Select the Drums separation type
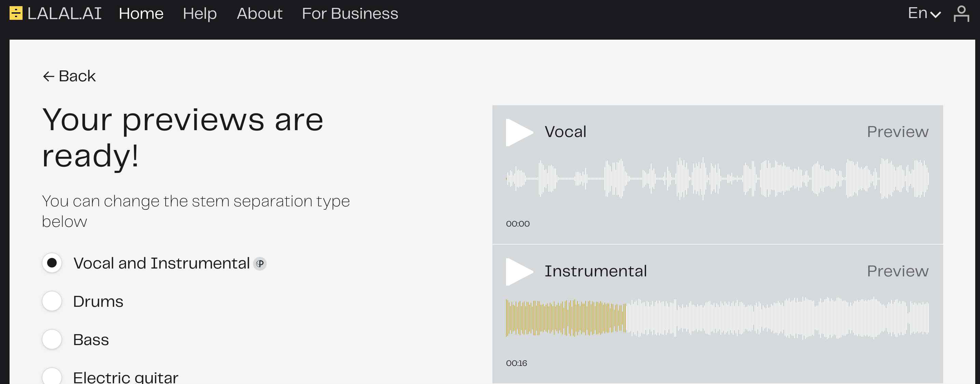 click(51, 301)
